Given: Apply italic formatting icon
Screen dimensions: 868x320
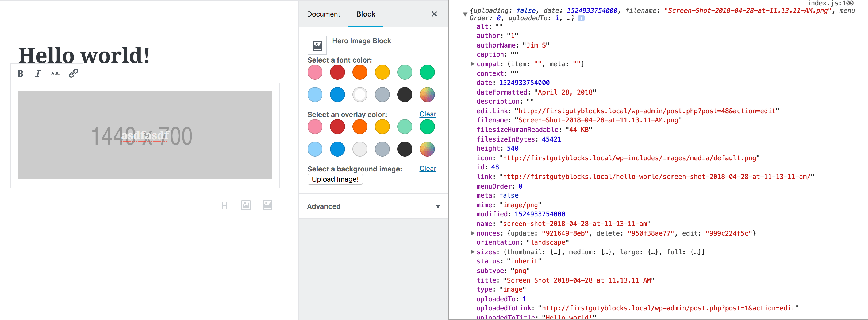Looking at the screenshot, I should pos(38,73).
